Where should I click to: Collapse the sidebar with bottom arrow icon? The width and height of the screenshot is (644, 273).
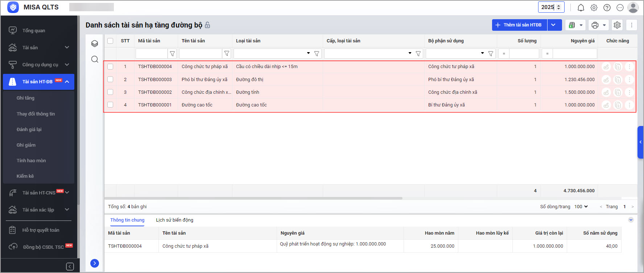[x=70, y=266]
